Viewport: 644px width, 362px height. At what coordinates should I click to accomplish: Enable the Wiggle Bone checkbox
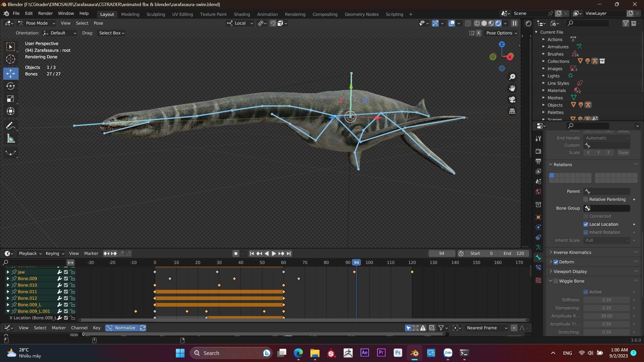556,281
